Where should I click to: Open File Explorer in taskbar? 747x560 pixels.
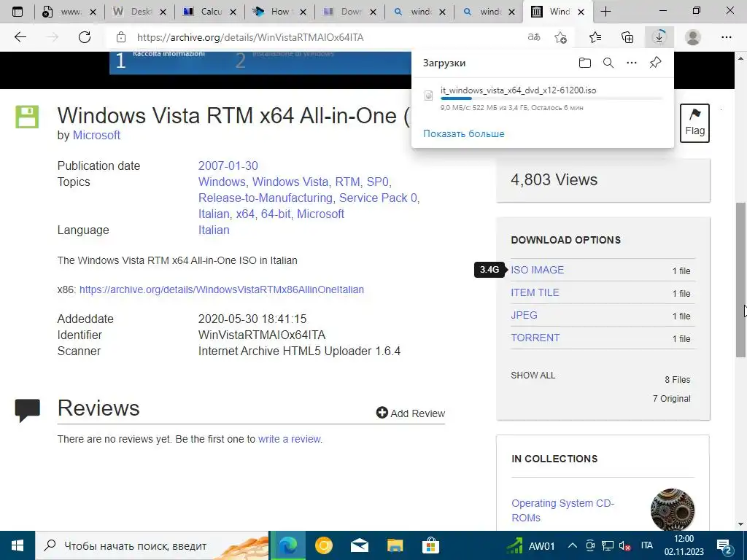pyautogui.click(x=395, y=545)
